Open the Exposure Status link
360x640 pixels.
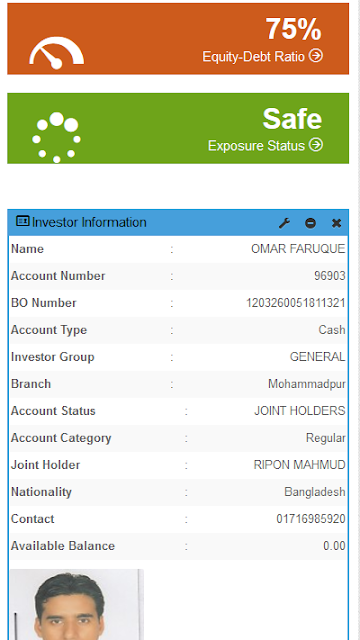point(256,145)
